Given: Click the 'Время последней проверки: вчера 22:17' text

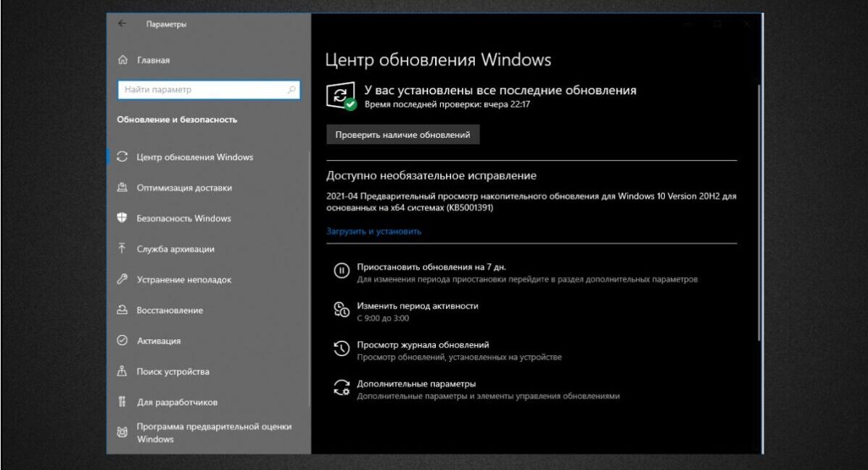Looking at the screenshot, I should (x=447, y=104).
